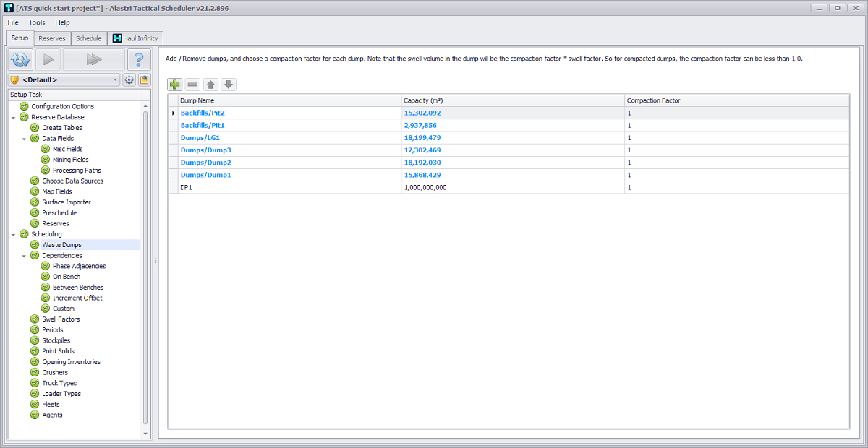The height and width of the screenshot is (448, 868).
Task: Click the yellow clipboard icon beside the gear
Action: click(x=144, y=79)
